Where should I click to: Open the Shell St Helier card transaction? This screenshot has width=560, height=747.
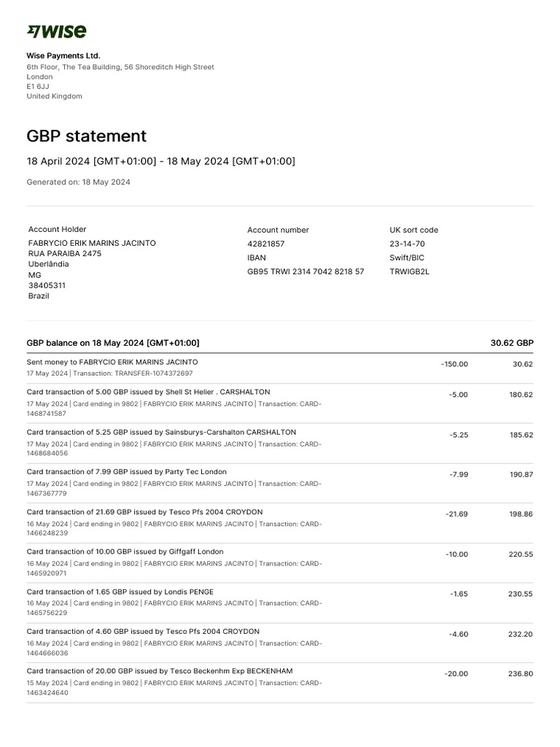[148, 392]
